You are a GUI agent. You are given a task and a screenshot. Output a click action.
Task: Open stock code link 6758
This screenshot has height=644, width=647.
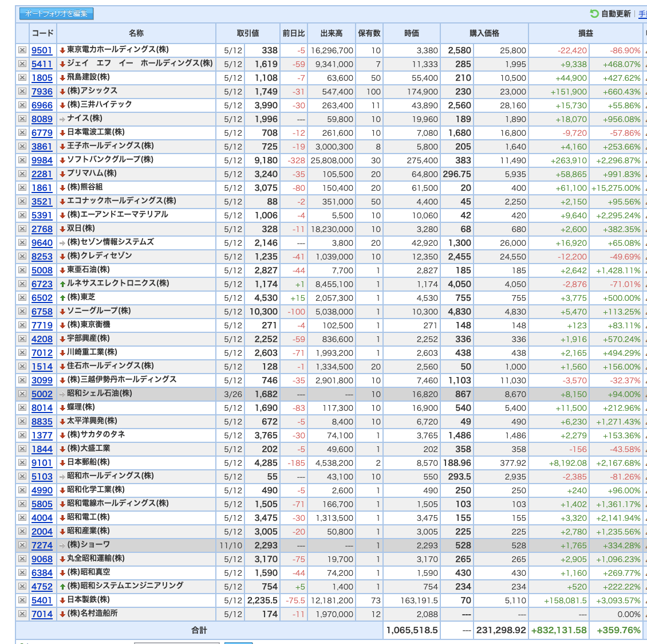click(x=42, y=312)
